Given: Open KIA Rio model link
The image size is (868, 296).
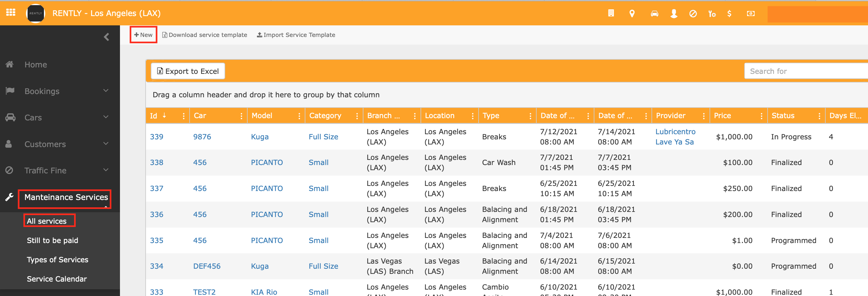Looking at the screenshot, I should point(264,292).
